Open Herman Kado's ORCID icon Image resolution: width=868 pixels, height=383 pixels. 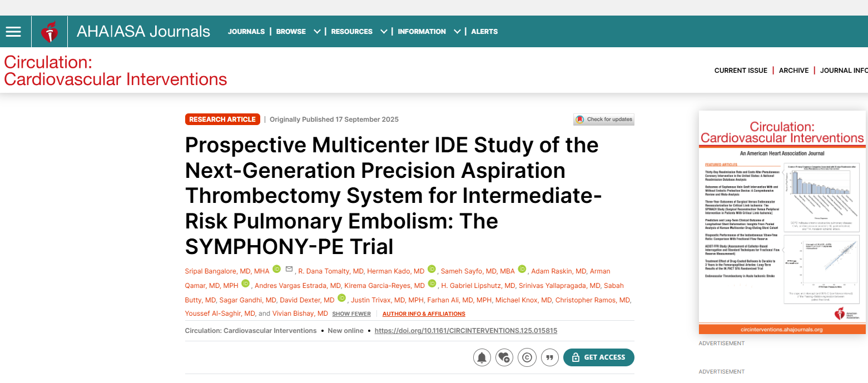tap(432, 270)
